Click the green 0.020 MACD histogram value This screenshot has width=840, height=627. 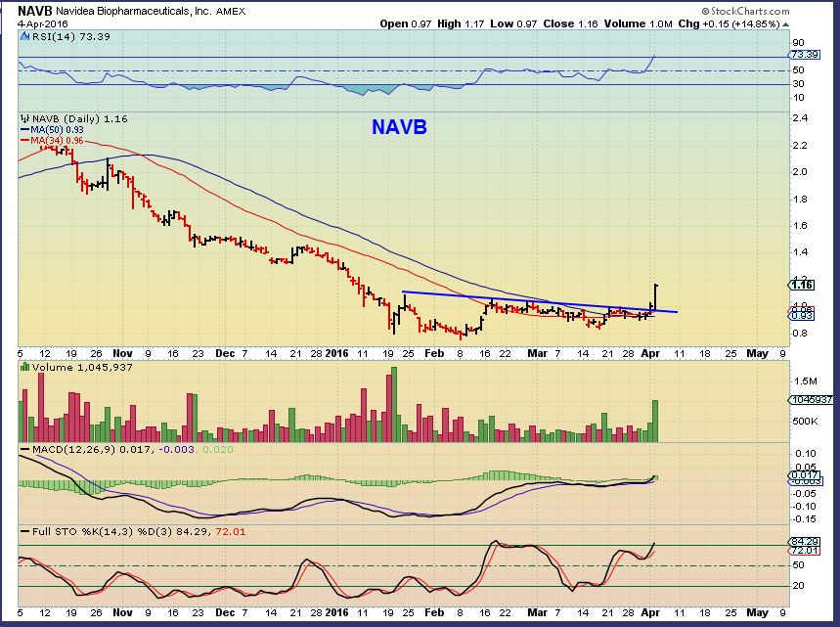click(217, 449)
